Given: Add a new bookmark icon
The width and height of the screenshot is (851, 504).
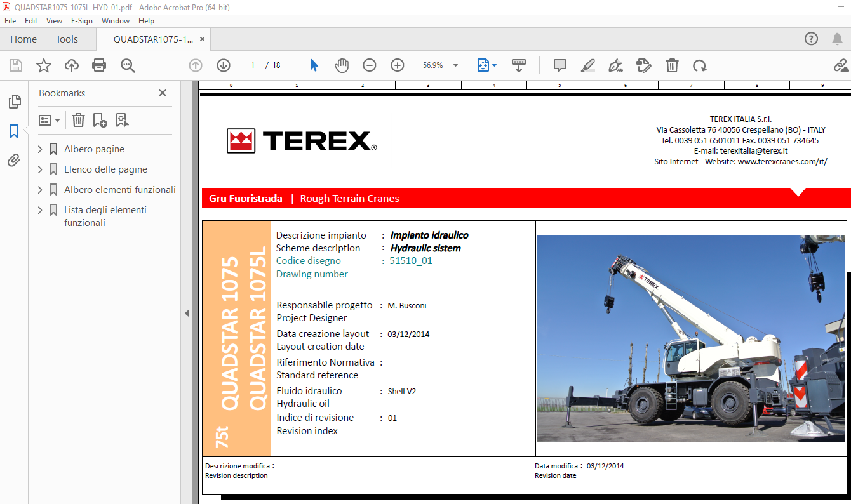Looking at the screenshot, I should pos(100,120).
